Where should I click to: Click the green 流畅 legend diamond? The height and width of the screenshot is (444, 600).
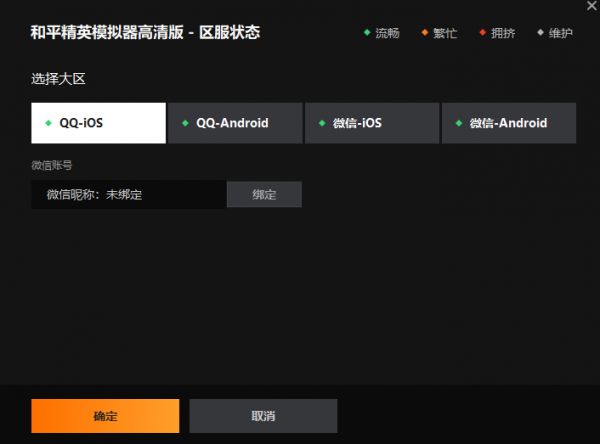click(367, 33)
